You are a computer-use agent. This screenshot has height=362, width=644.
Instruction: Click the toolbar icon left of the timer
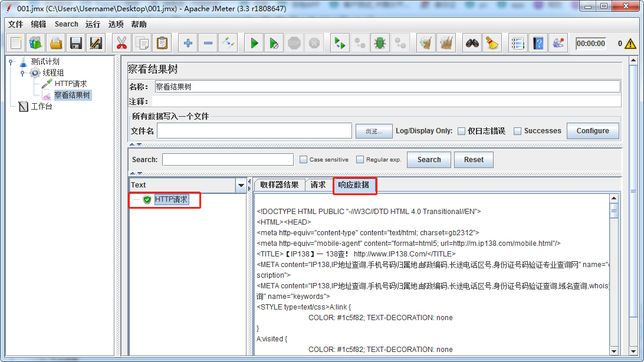558,43
